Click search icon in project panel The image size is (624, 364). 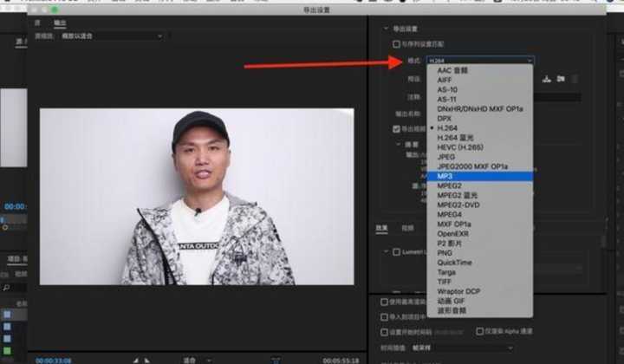(6, 287)
